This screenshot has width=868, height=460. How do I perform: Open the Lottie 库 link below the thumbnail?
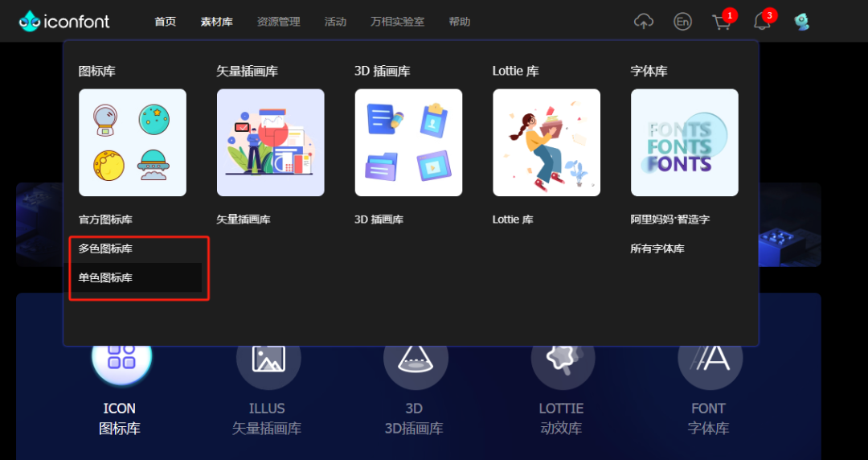point(513,220)
